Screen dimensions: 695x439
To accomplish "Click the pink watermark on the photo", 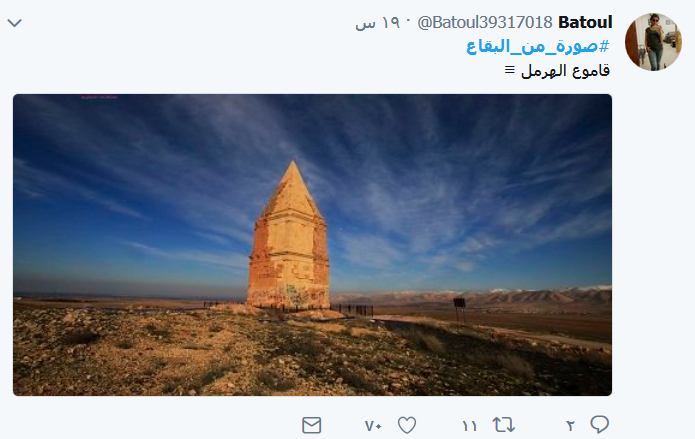I will point(99,97).
